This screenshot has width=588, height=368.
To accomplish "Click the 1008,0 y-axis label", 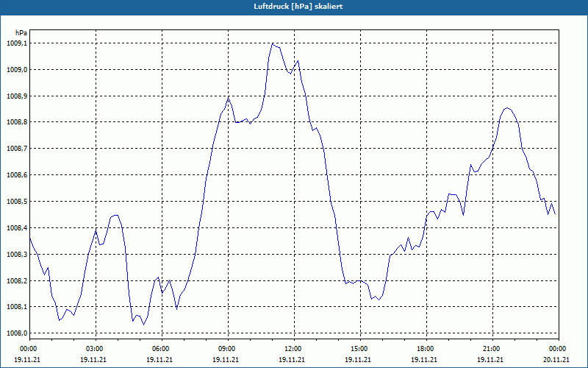I will [17, 333].
